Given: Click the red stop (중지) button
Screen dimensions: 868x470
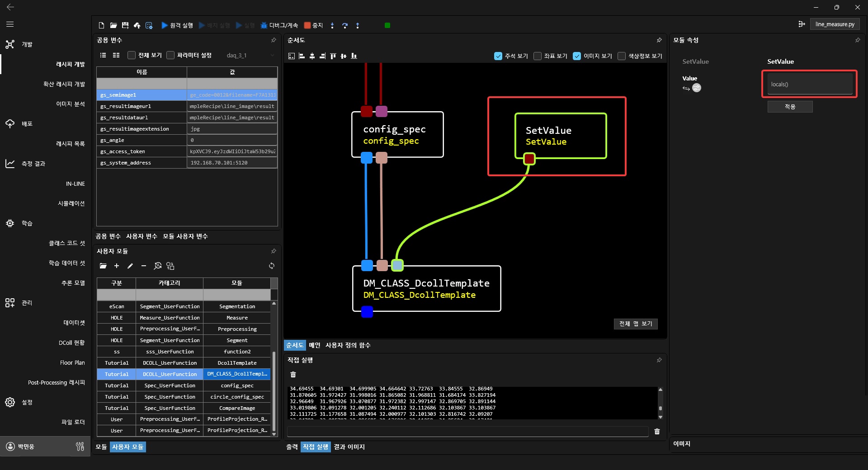Looking at the screenshot, I should point(307,25).
